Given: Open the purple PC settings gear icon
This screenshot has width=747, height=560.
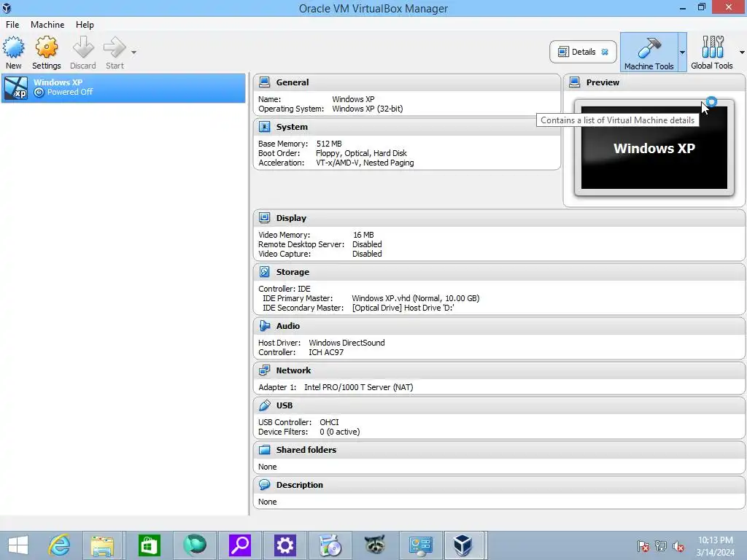Looking at the screenshot, I should click(285, 545).
